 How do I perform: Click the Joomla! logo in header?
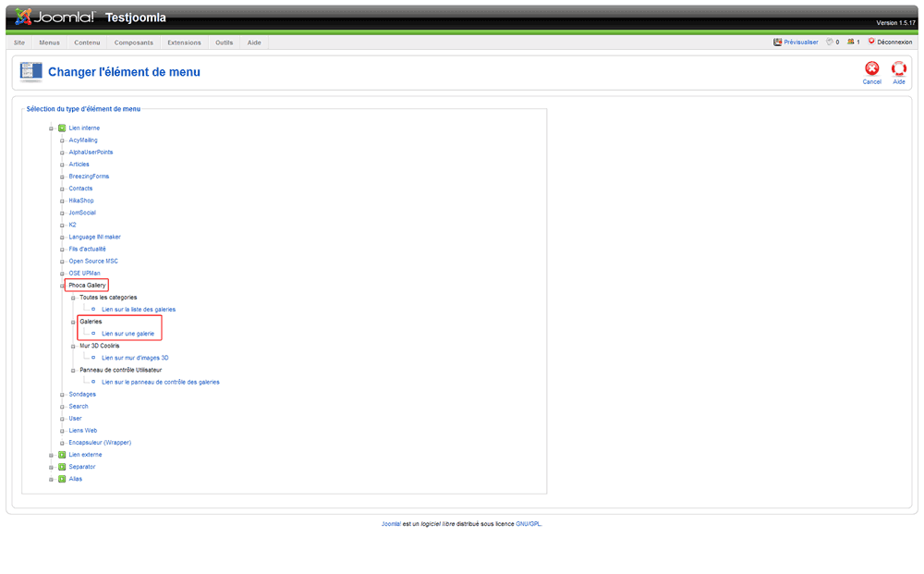point(55,17)
